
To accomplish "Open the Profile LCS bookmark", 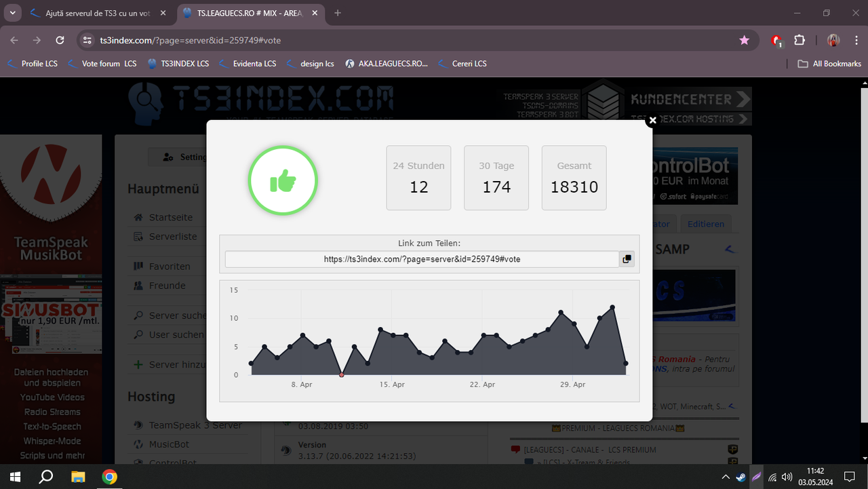I will (x=32, y=63).
